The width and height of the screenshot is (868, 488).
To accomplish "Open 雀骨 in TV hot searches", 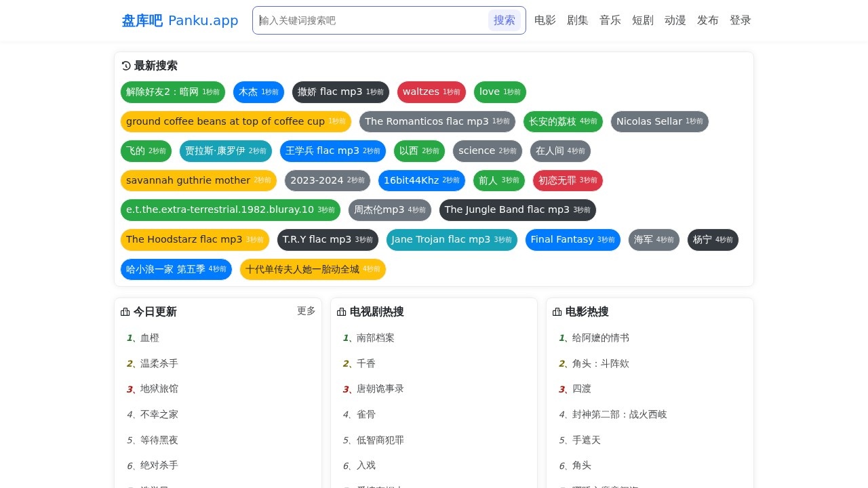I will (x=366, y=414).
